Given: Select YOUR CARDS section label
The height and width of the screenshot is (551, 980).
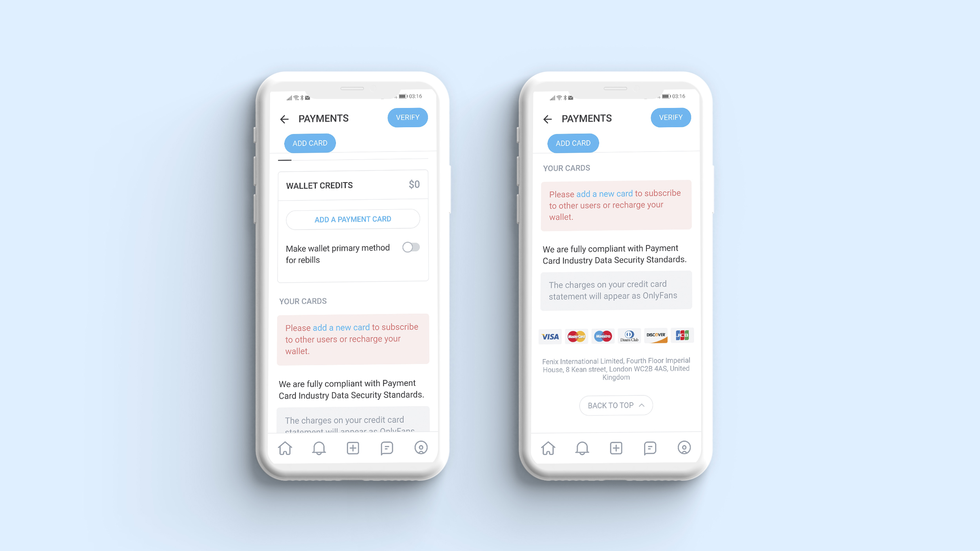Looking at the screenshot, I should [303, 301].
